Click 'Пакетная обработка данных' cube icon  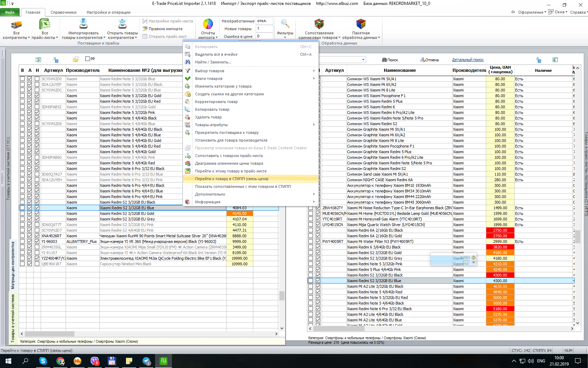coord(361,24)
